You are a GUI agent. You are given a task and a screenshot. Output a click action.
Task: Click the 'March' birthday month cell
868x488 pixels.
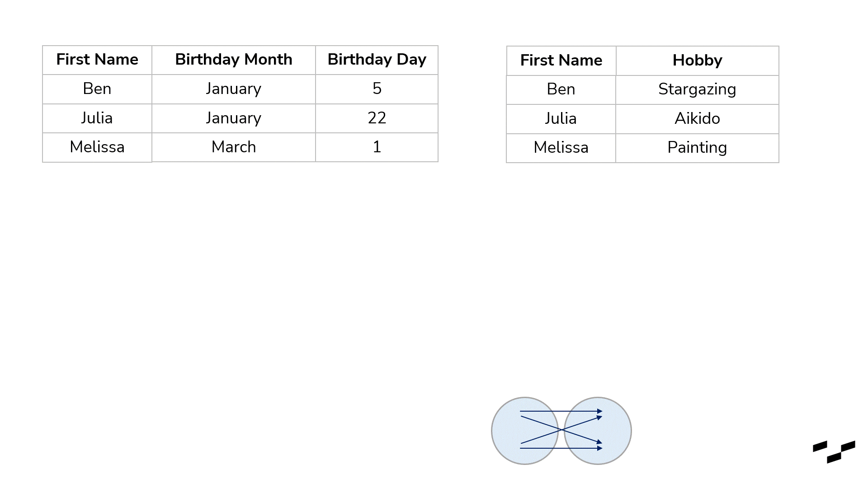point(234,147)
